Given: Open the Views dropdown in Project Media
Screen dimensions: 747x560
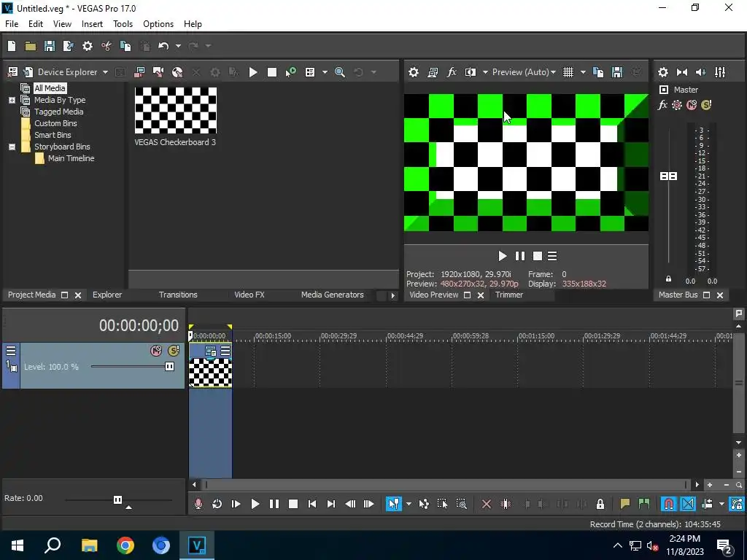Looking at the screenshot, I should 325,72.
